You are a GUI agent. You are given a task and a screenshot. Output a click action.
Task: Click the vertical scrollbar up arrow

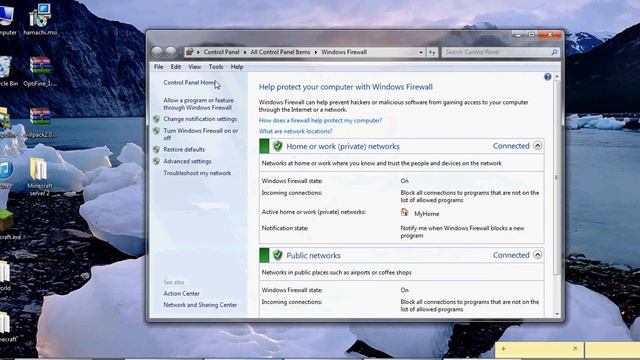[557, 77]
